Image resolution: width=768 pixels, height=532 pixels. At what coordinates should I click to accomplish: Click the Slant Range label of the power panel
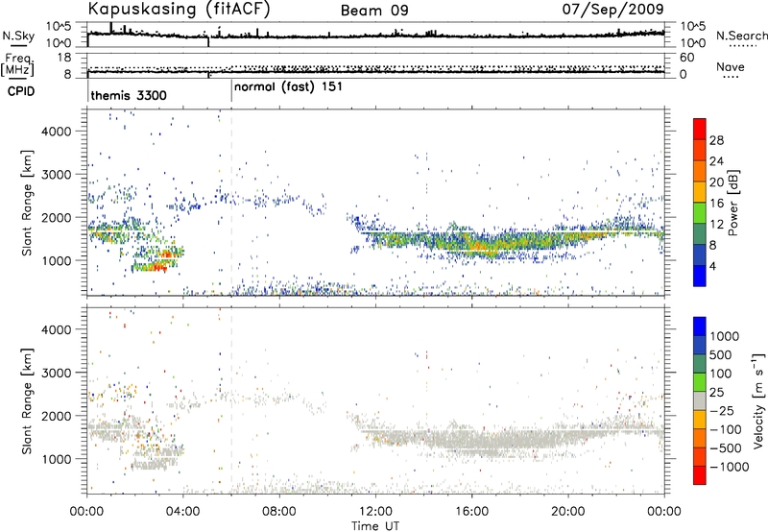[27, 203]
